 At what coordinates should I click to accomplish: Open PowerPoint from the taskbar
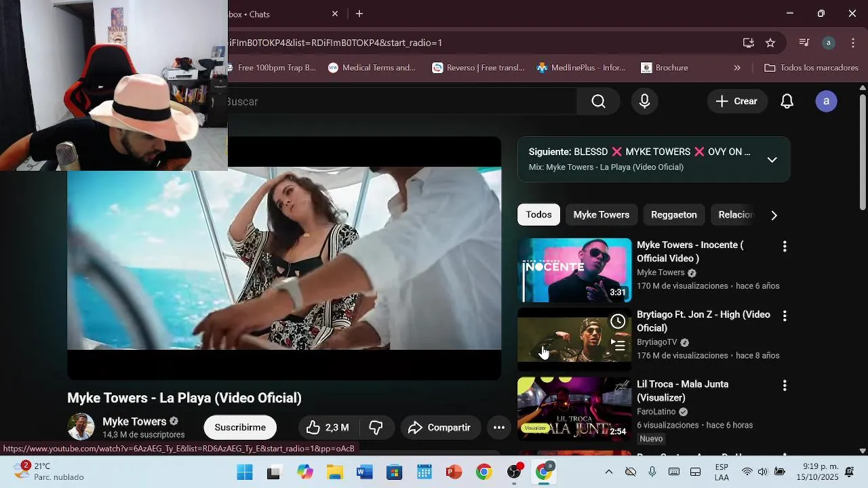[454, 472]
